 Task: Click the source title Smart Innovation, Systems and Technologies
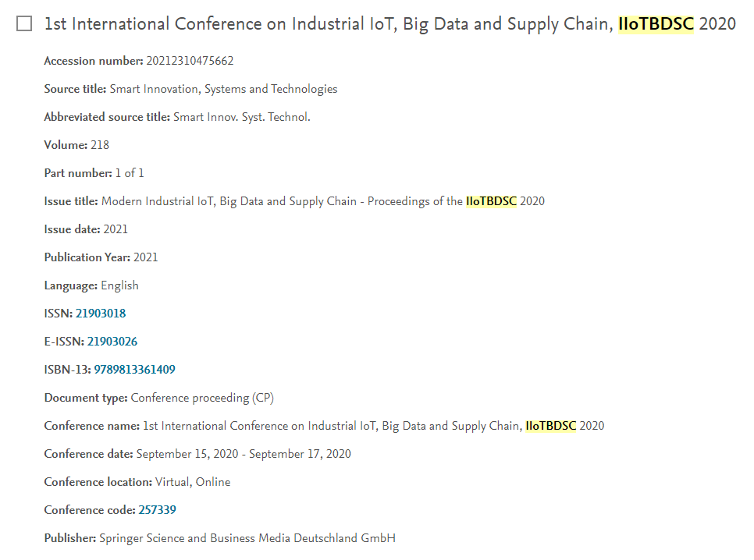[x=223, y=90]
